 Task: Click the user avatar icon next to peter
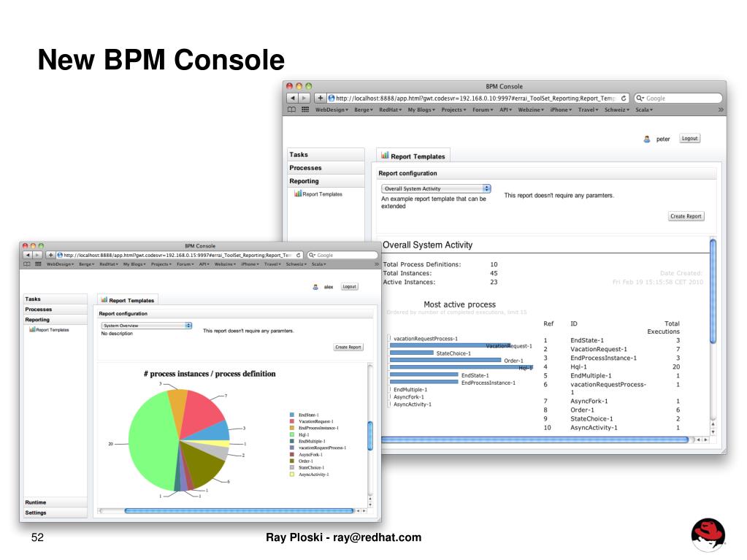pyautogui.click(x=646, y=139)
